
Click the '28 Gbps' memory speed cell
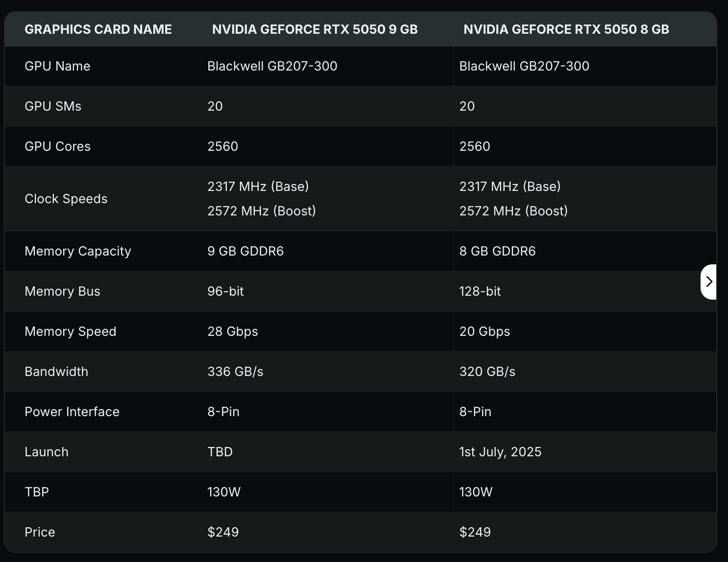pos(232,331)
